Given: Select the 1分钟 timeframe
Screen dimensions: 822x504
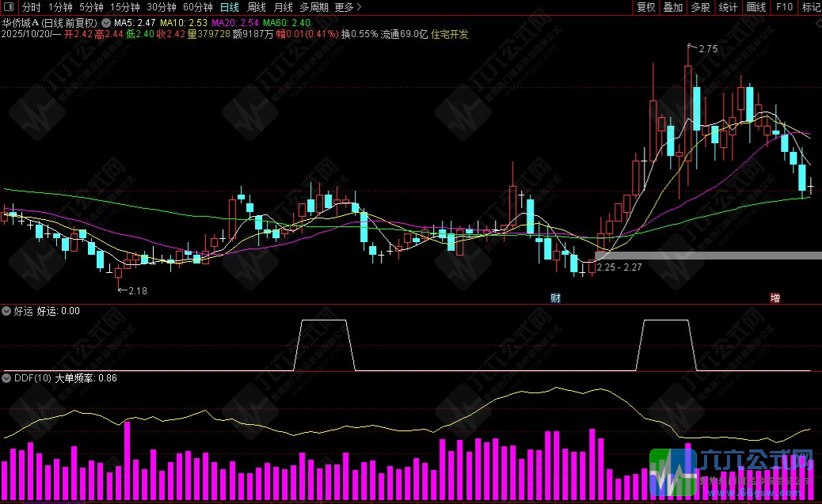Looking at the screenshot, I should [60, 7].
